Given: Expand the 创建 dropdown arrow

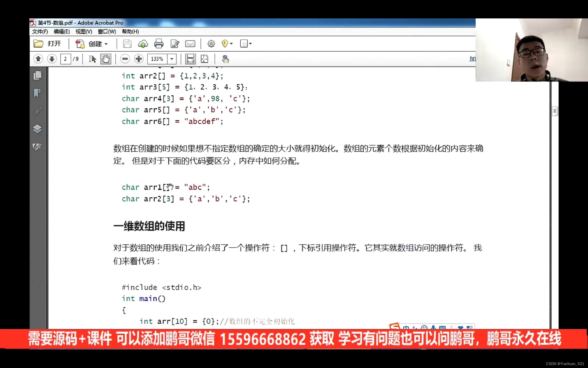Looking at the screenshot, I should [106, 44].
